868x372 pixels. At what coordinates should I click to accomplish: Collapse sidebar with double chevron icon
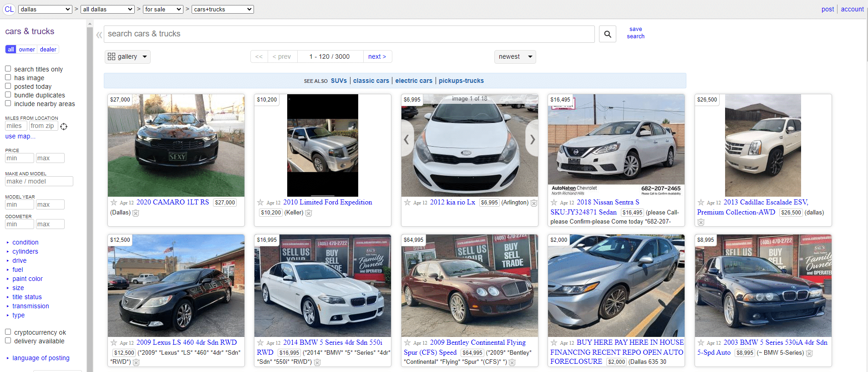[99, 35]
